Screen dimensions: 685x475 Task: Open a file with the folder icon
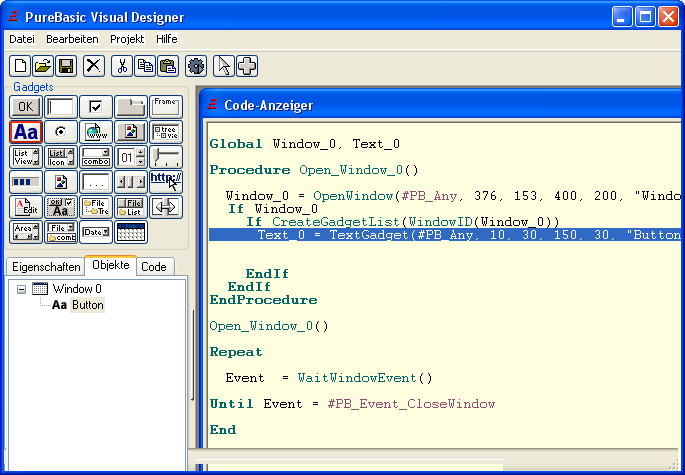point(43,66)
